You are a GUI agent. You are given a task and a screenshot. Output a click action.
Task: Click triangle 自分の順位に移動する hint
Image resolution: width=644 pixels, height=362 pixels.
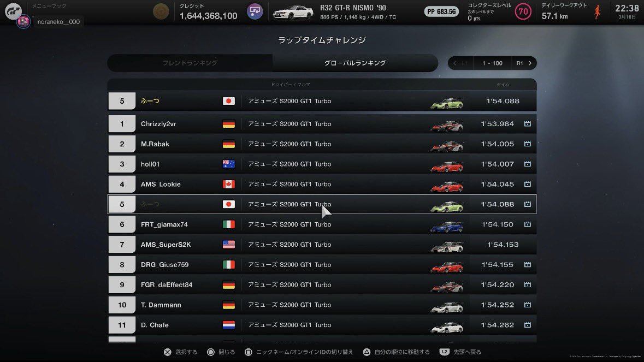[x=397, y=352]
